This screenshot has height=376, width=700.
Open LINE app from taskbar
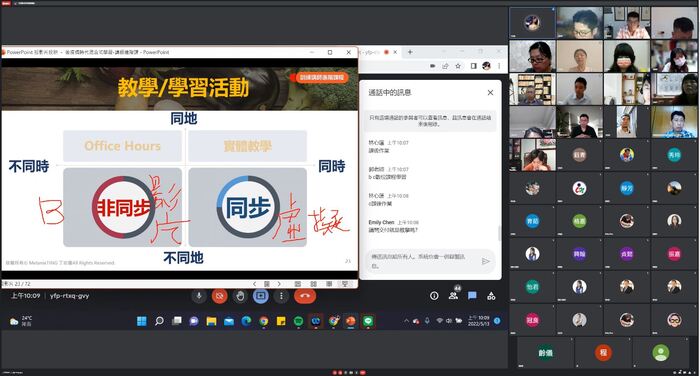click(368, 321)
